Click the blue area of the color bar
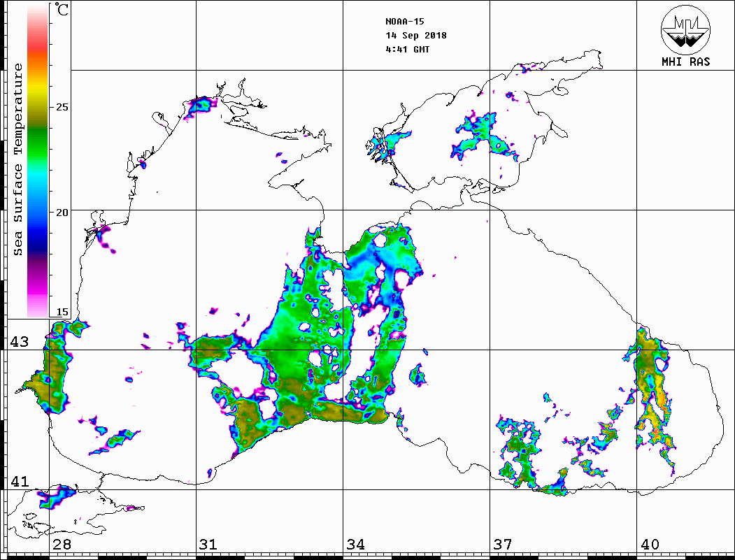The width and height of the screenshot is (735, 560). (38, 229)
